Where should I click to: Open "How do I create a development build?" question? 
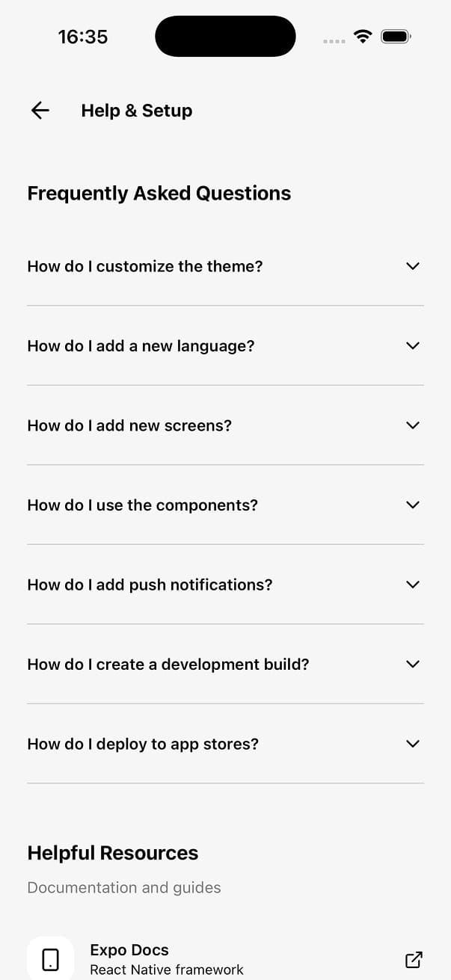coord(168,665)
